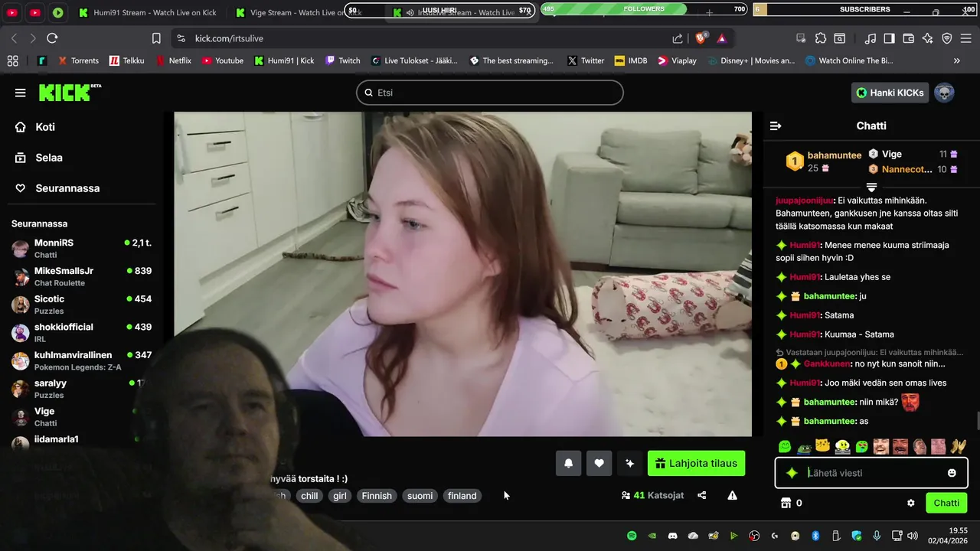Show more bookmarks chevron
Image resolution: width=980 pixels, height=551 pixels.
957,60
